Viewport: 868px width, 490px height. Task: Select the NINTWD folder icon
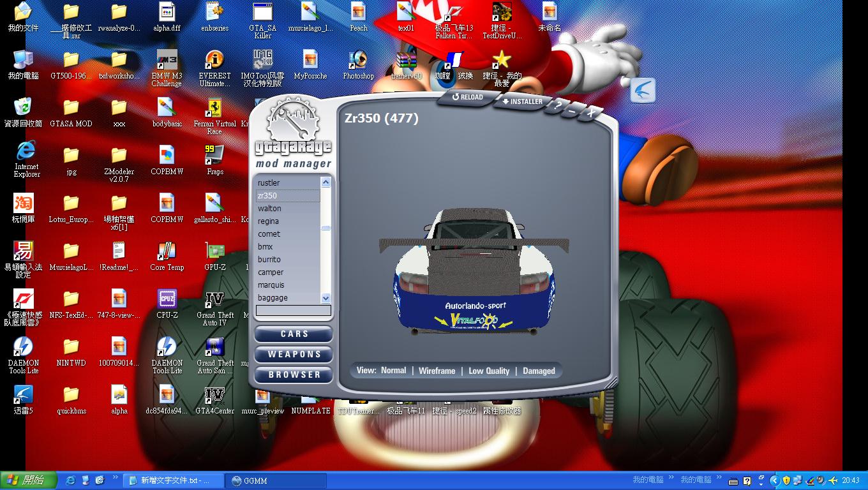pyautogui.click(x=71, y=351)
